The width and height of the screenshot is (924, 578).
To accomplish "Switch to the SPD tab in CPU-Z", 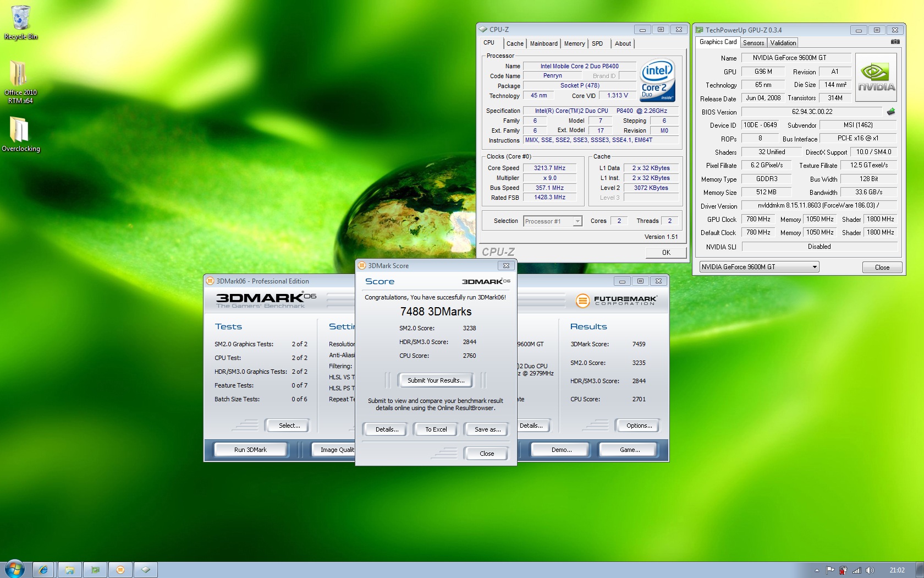I will pos(597,43).
